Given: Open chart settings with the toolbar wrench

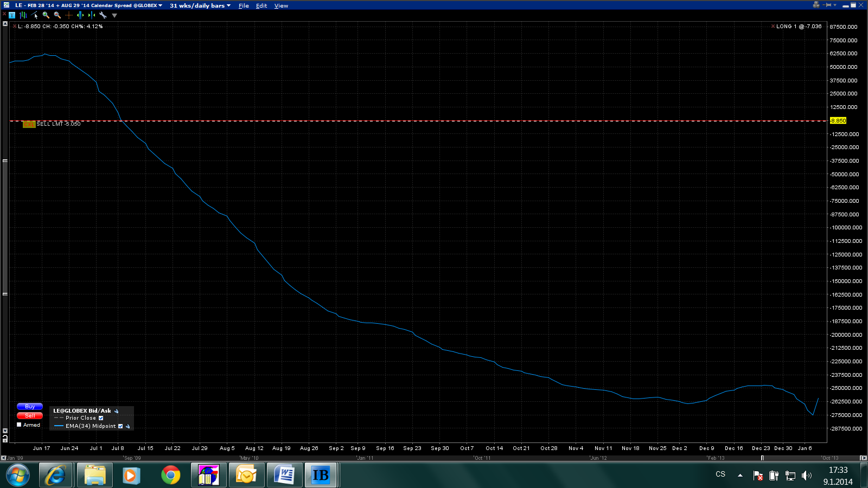Looking at the screenshot, I should (x=103, y=15).
